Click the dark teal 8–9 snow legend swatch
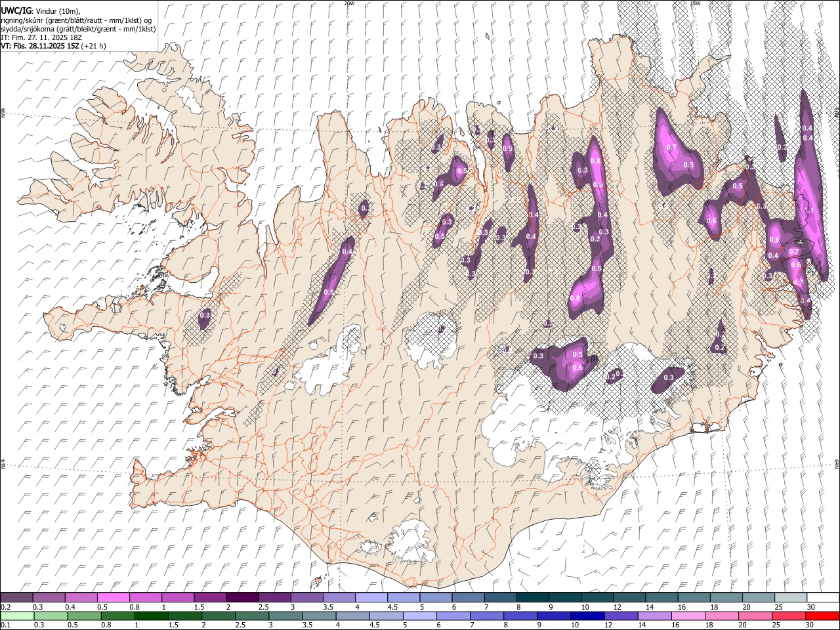840x630 pixels. (x=532, y=597)
